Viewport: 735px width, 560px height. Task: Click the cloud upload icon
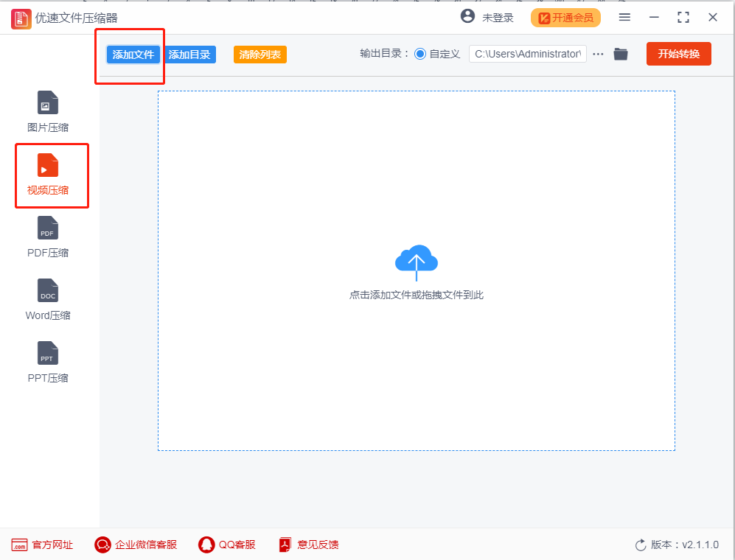coord(417,262)
